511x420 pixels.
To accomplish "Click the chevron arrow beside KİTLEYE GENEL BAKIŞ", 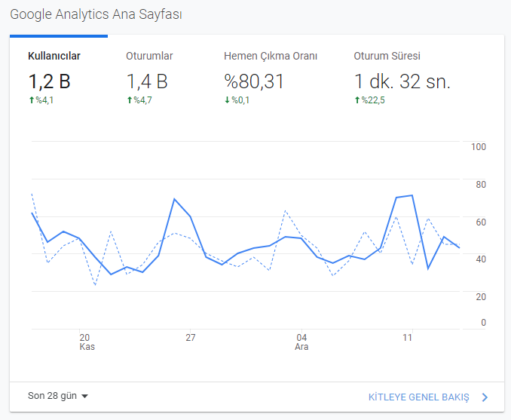I will [485, 397].
